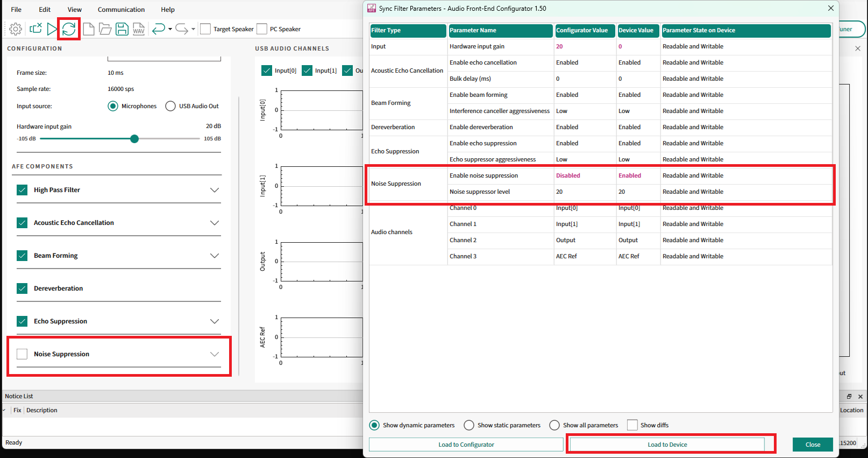The height and width of the screenshot is (458, 868).
Task: Click the settings gear toolbar icon
Action: tap(16, 29)
